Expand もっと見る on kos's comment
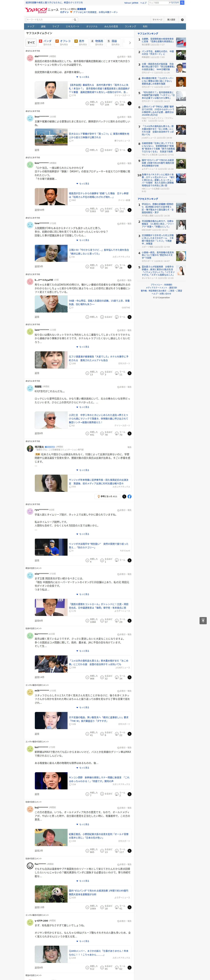The image size is (210, 980). pos(83,184)
